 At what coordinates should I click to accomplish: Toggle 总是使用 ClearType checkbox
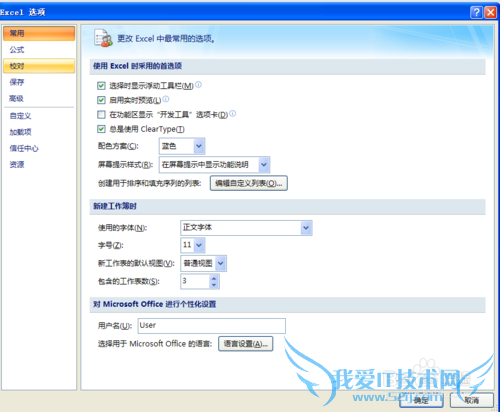click(101, 129)
